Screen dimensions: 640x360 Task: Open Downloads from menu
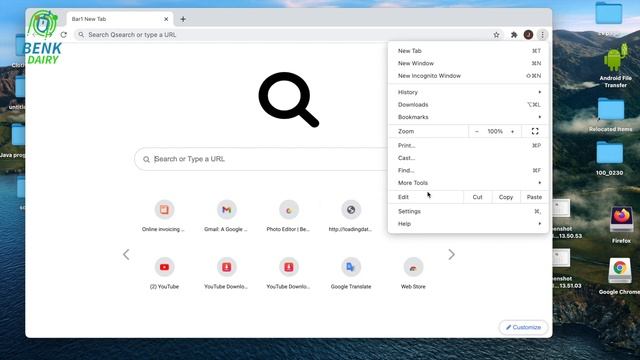(x=468, y=105)
